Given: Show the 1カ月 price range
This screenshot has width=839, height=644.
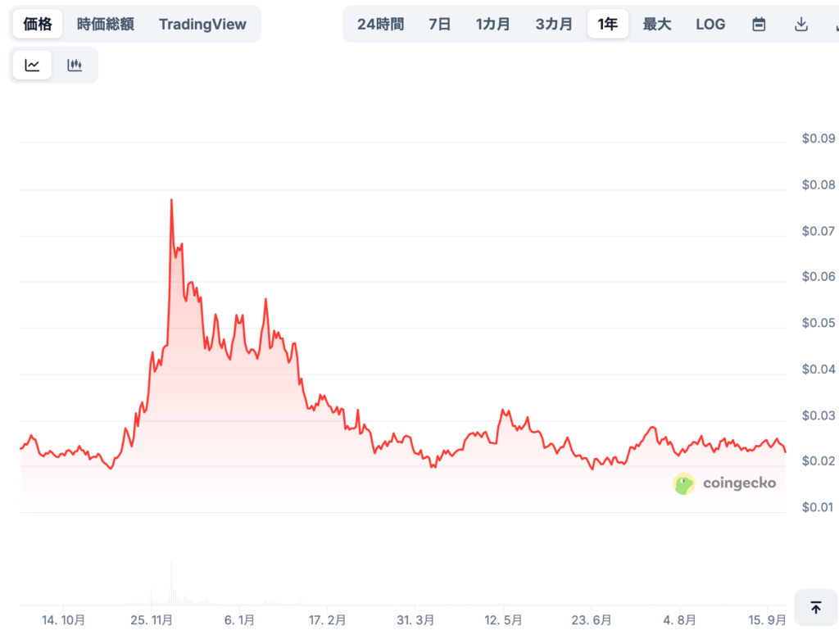Looking at the screenshot, I should click(x=492, y=24).
